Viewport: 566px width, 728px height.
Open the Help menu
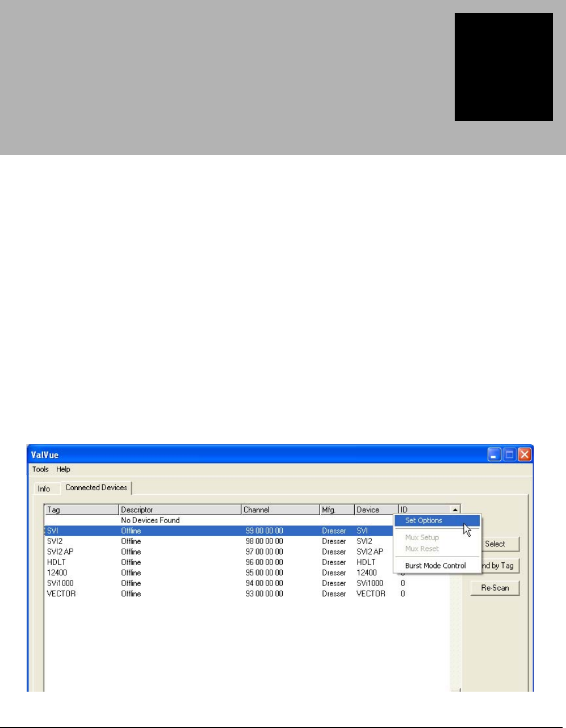point(63,469)
